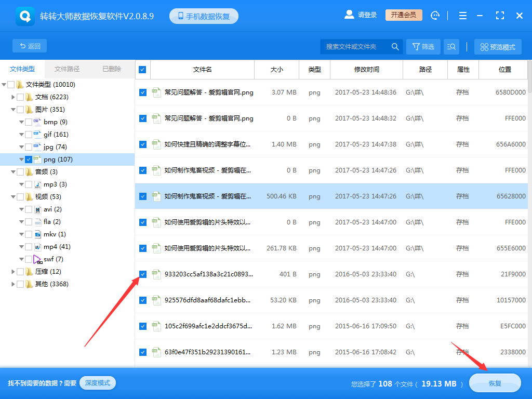The height and width of the screenshot is (399, 532).
Task: Collapse the 文件类型 root tree node
Action: point(4,85)
